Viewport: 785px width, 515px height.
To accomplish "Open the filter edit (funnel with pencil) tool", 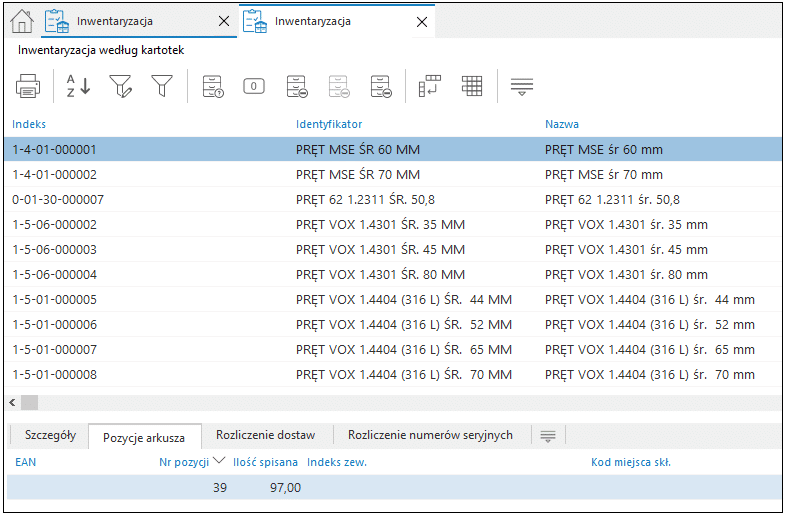I will click(121, 87).
